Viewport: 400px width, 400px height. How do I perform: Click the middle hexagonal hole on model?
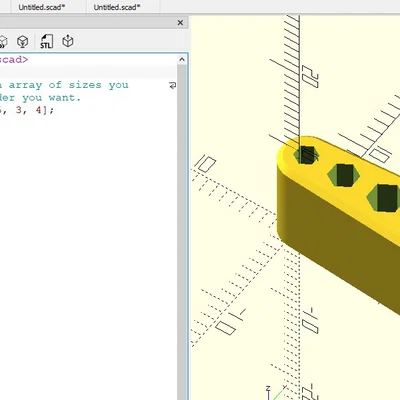click(x=344, y=175)
